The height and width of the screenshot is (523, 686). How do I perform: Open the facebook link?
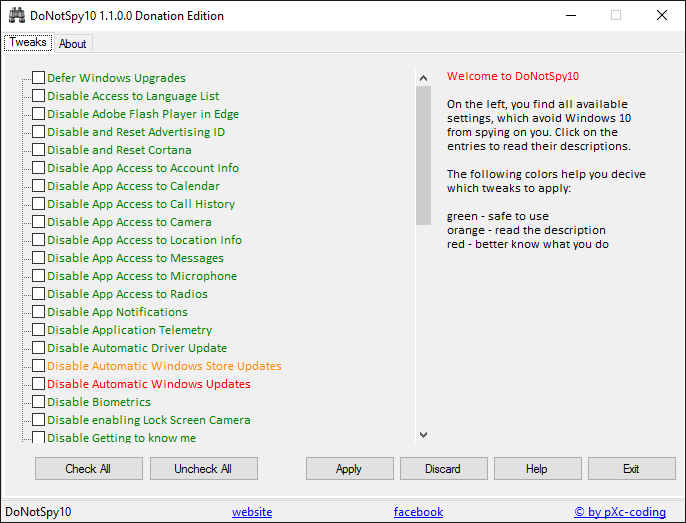click(x=418, y=512)
